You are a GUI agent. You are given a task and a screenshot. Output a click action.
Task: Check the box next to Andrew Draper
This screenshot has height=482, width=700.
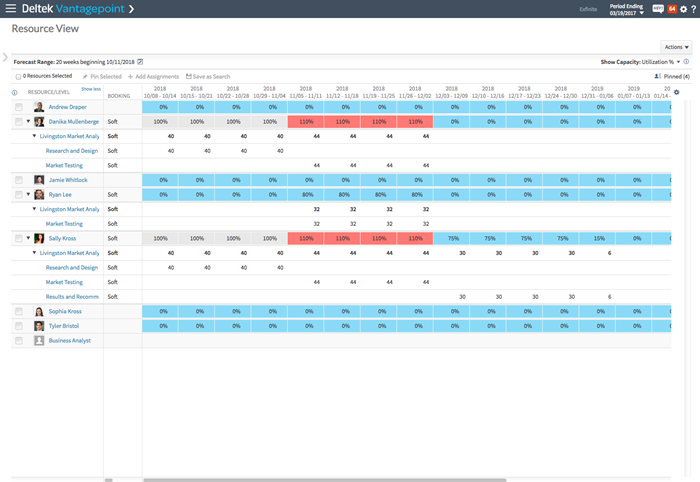point(18,107)
